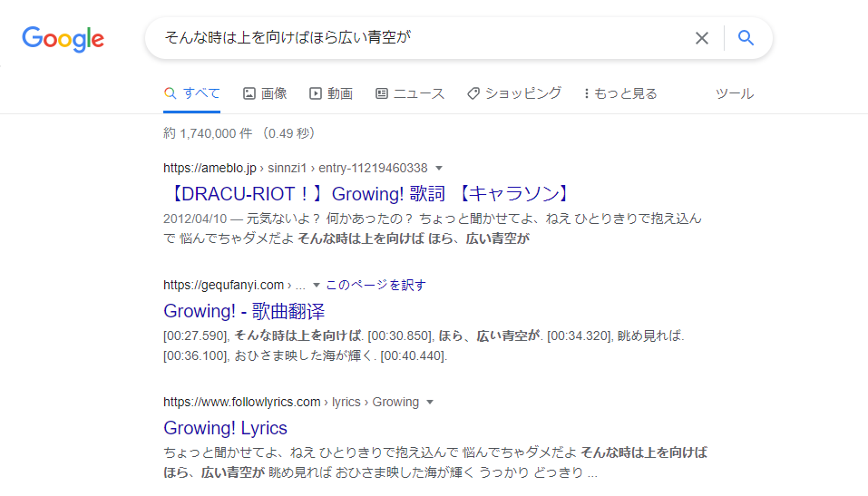Click the https://ameblo.jp URL breadcrumb
The width and height of the screenshot is (868, 496).
pos(296,168)
